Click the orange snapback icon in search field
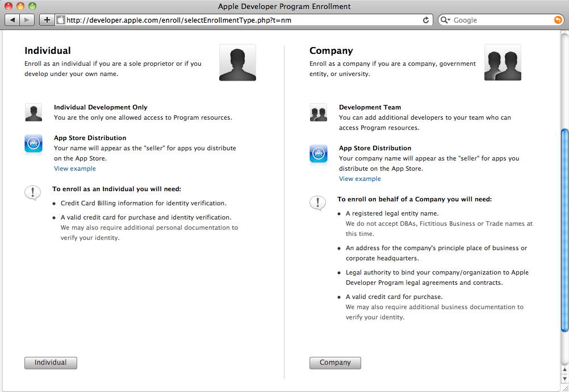 coord(558,20)
